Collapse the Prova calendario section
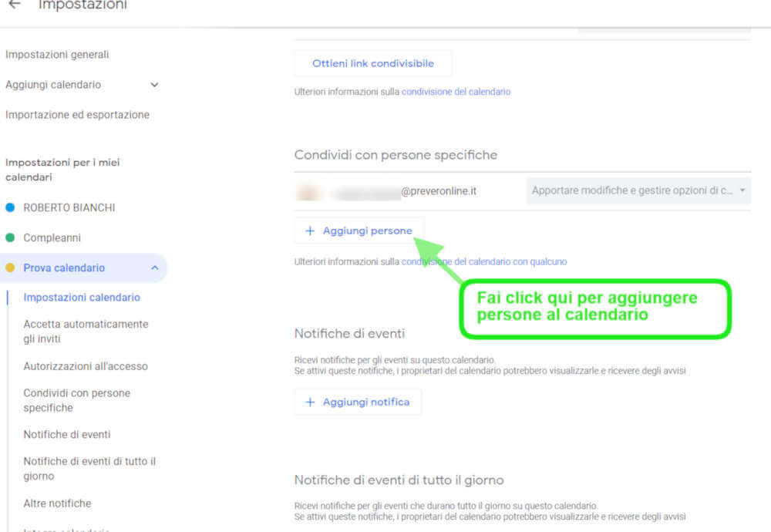This screenshot has height=532, width=771. coord(154,268)
